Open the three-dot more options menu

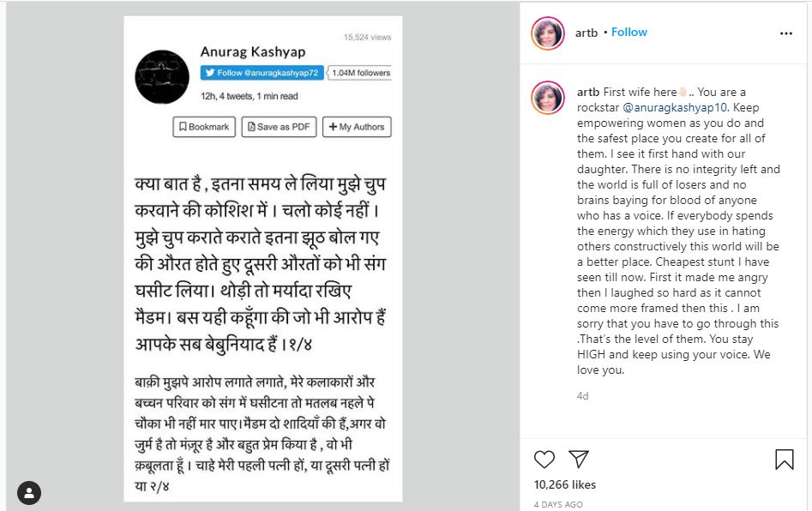pos(785,33)
